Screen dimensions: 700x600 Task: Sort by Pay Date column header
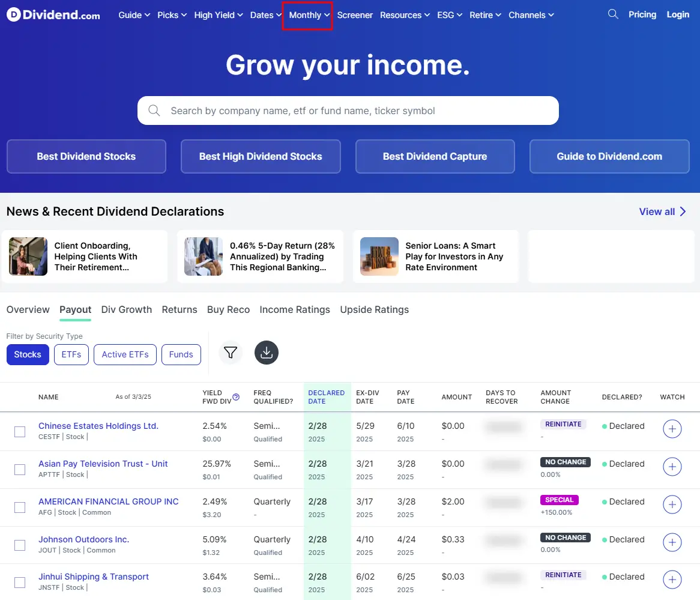click(x=406, y=397)
